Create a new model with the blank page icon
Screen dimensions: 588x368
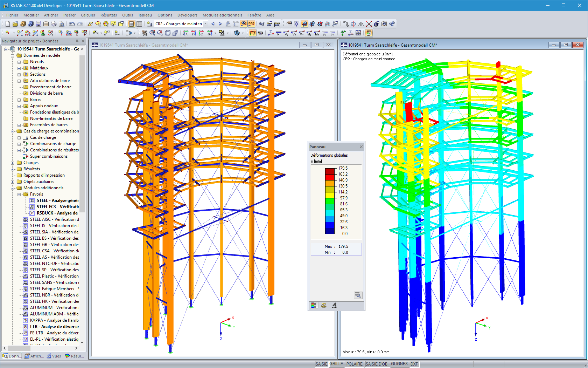[x=7, y=24]
